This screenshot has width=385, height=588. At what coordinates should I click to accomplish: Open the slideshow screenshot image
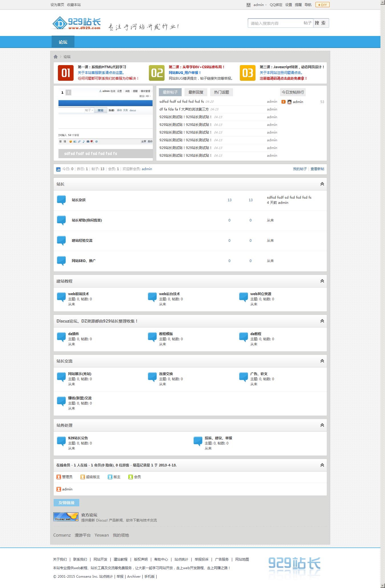coord(106,123)
